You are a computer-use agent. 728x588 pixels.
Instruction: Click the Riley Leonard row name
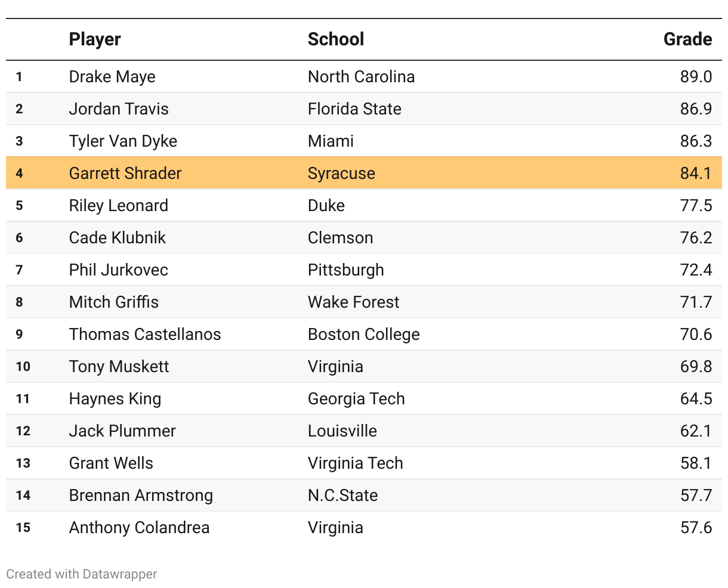coord(119,206)
